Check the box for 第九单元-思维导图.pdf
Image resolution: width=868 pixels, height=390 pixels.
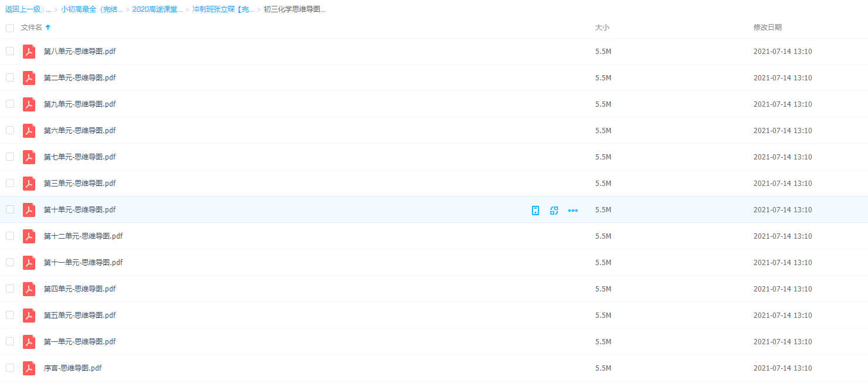coord(10,104)
